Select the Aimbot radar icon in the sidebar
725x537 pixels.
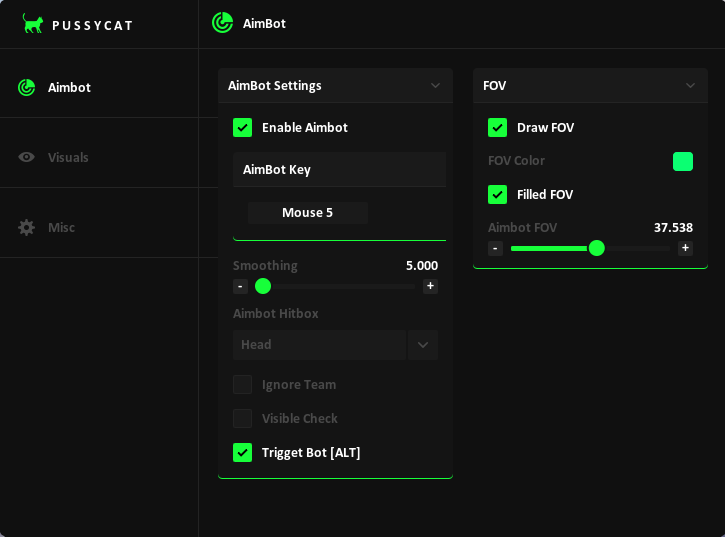point(27,88)
